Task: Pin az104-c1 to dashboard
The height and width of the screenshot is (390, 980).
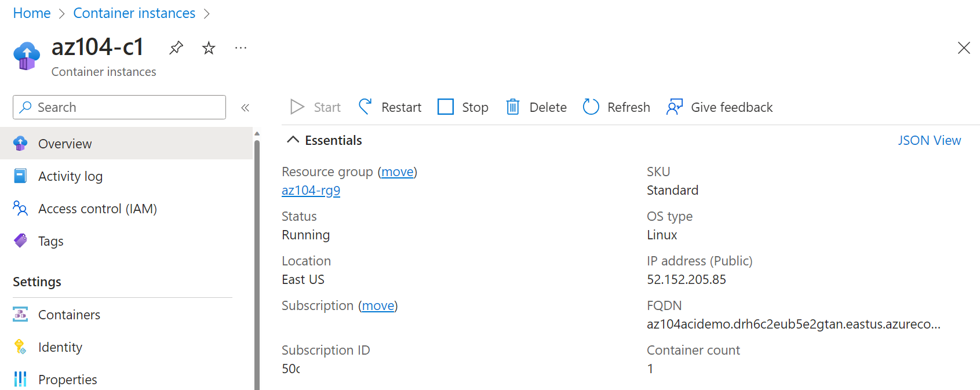Action: [176, 48]
